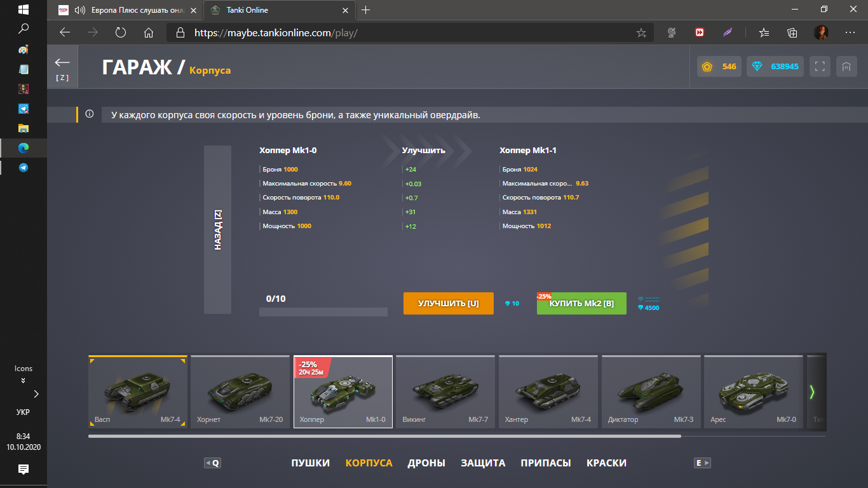Click the E next category key icon
The image size is (868, 488).
pos(702,463)
